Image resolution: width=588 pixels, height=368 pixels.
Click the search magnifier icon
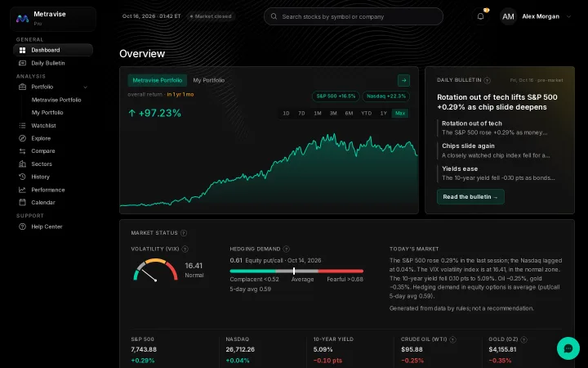274,16
